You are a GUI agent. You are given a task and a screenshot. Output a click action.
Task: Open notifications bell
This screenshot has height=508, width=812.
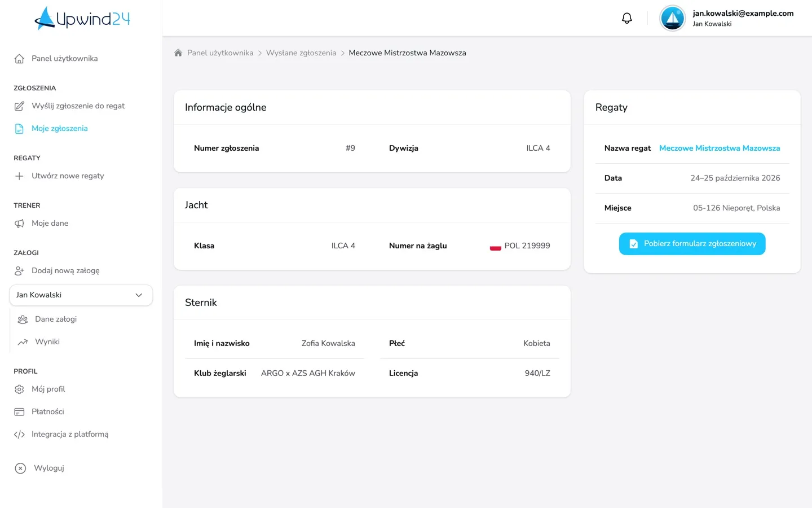click(626, 18)
